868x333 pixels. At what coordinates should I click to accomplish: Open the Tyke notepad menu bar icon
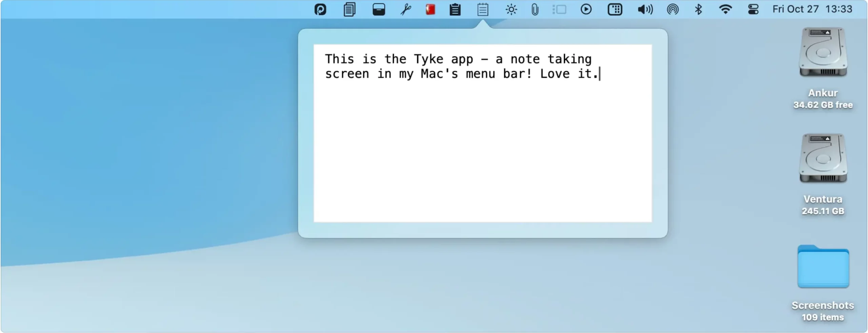coord(483,9)
